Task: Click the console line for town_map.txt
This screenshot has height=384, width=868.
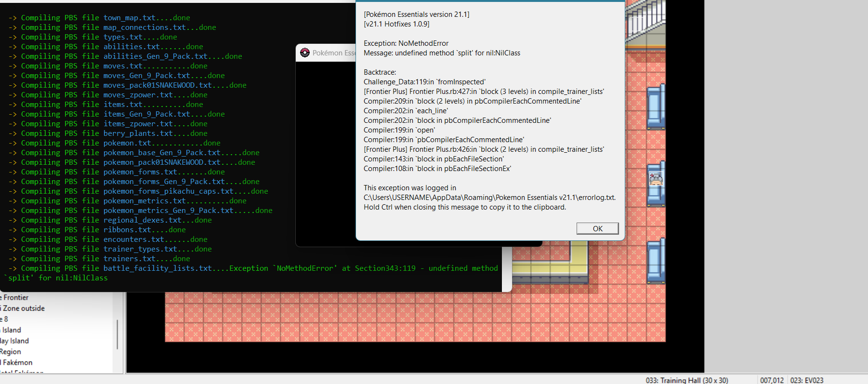Action: [99, 18]
